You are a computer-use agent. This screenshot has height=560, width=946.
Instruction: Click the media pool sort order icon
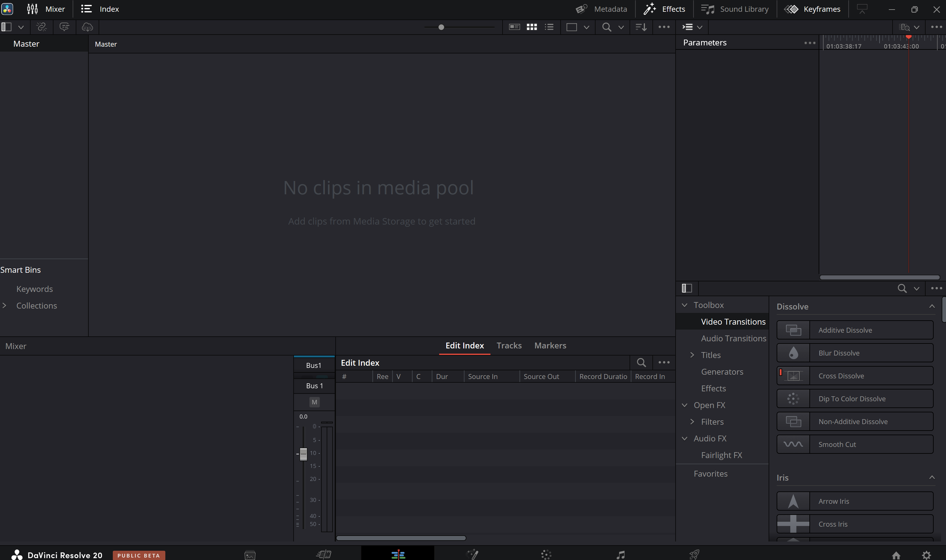pyautogui.click(x=641, y=27)
